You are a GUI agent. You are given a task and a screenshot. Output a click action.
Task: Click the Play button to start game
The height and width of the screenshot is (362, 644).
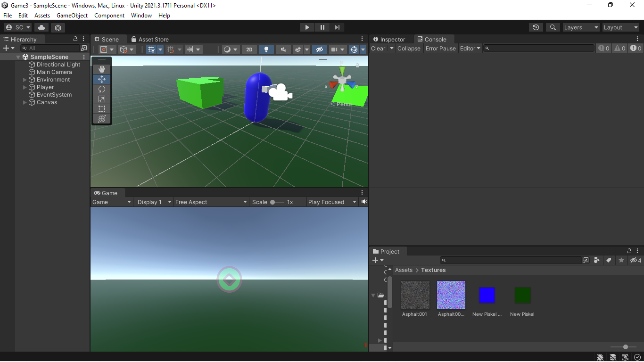(307, 27)
